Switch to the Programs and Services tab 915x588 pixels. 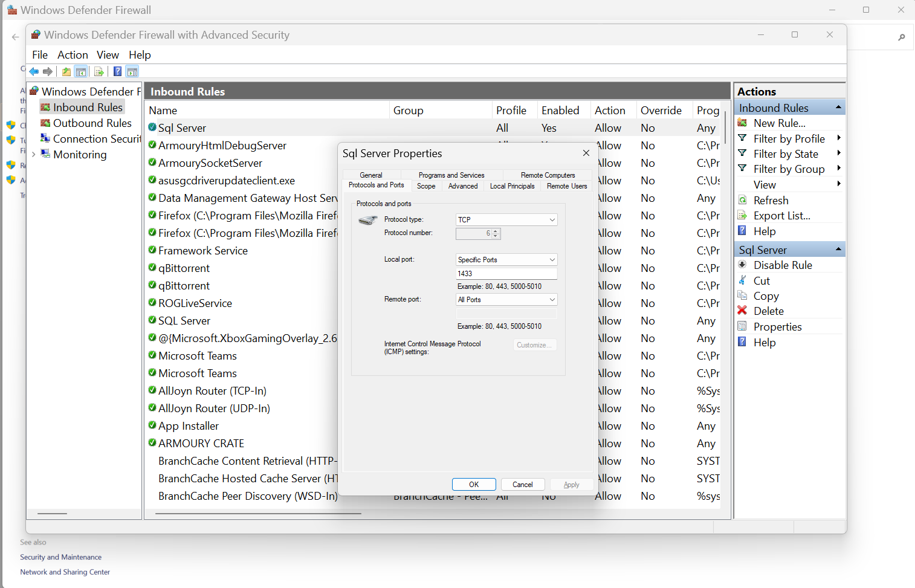point(451,175)
